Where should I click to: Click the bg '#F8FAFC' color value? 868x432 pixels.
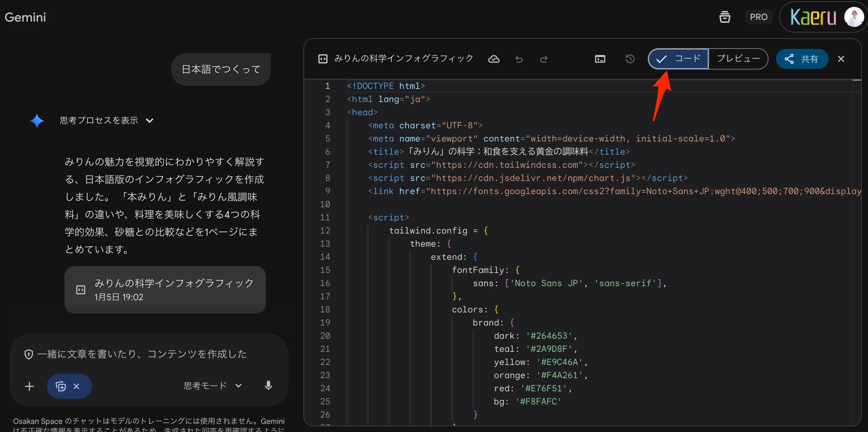[x=539, y=402]
